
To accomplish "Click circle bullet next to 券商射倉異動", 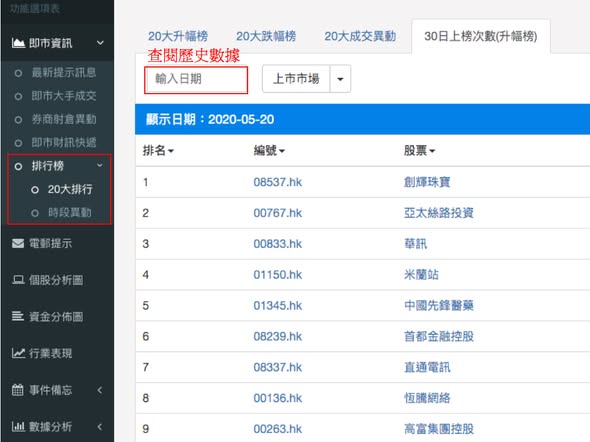I will (18, 120).
